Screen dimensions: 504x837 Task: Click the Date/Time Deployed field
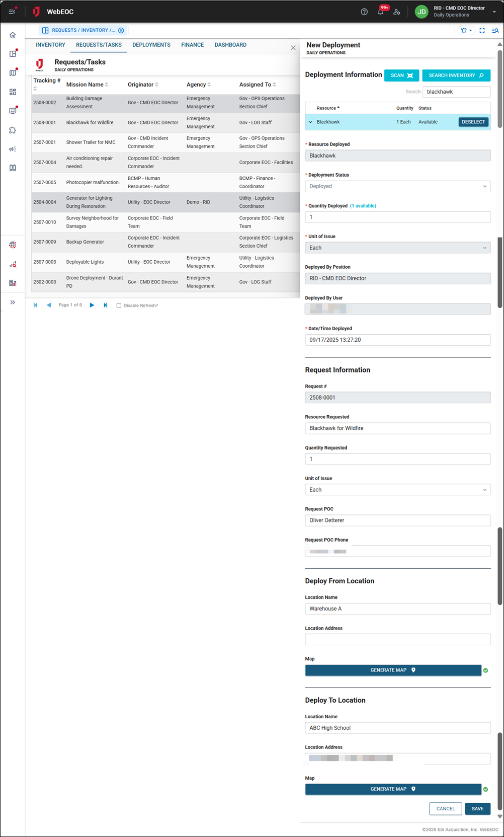(398, 340)
